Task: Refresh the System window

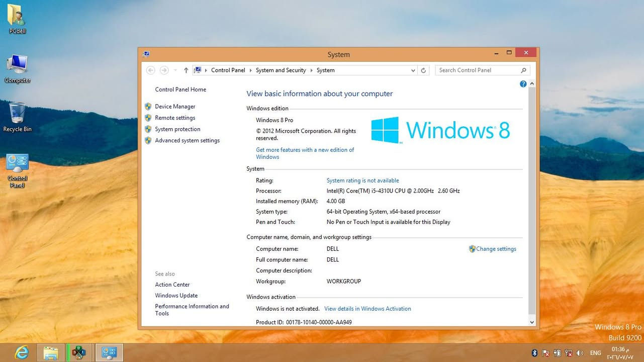Action: tap(423, 70)
